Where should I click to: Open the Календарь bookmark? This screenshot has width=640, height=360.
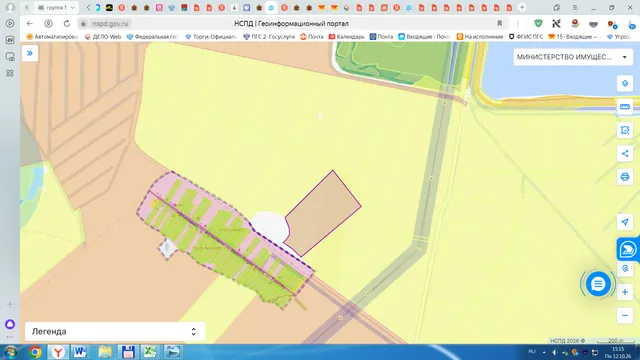pos(347,37)
